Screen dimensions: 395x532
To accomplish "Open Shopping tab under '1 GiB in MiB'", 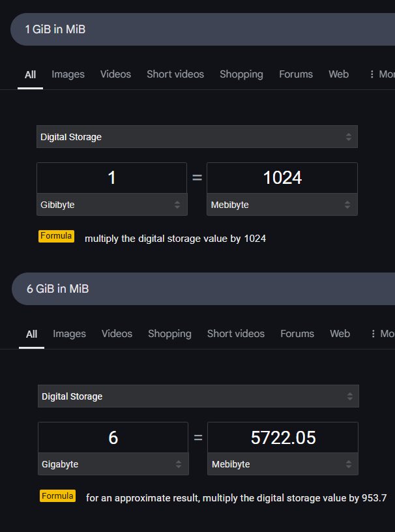I will pos(241,74).
